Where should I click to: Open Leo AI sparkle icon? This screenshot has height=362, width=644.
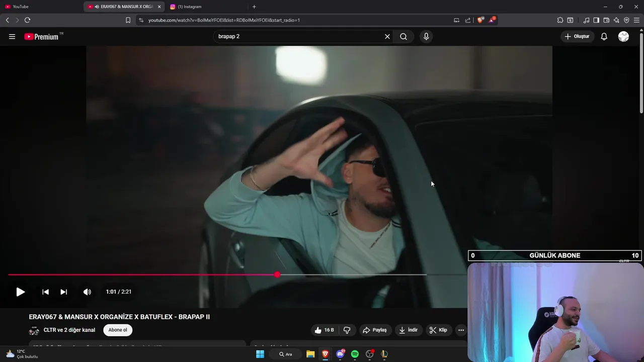click(x=616, y=20)
